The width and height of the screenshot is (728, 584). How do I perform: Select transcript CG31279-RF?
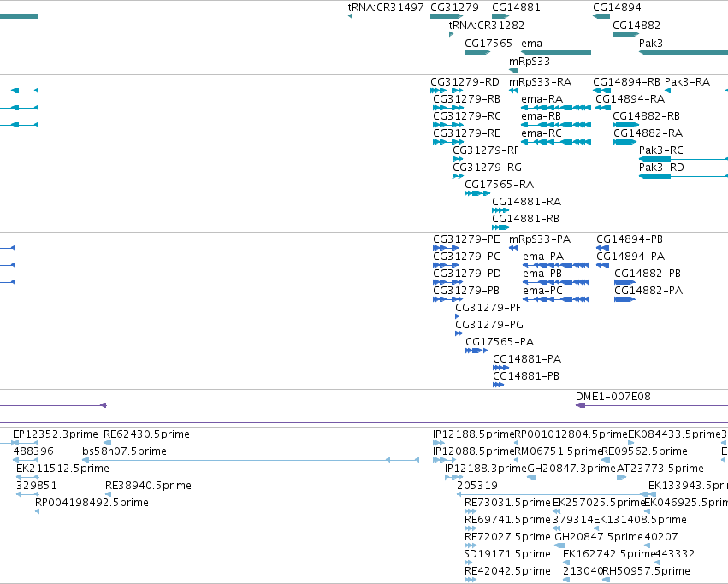458,159
